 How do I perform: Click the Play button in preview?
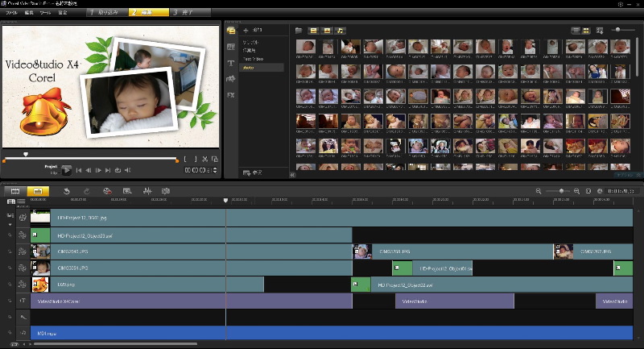[67, 170]
